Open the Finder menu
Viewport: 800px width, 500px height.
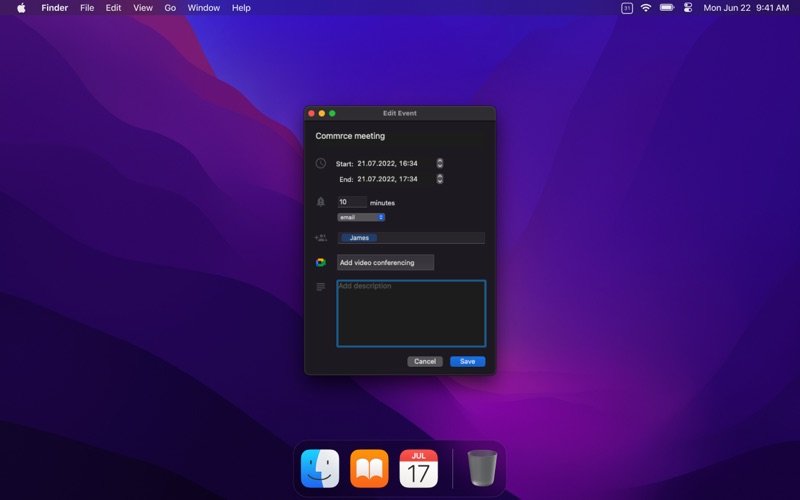pos(55,8)
